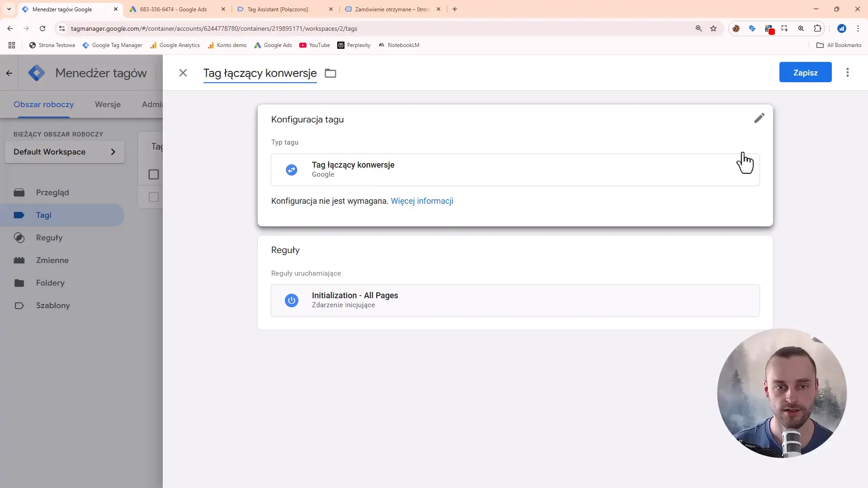Switch to the Obszar roboczy tab
Image resolution: width=868 pixels, height=488 pixels.
(44, 104)
